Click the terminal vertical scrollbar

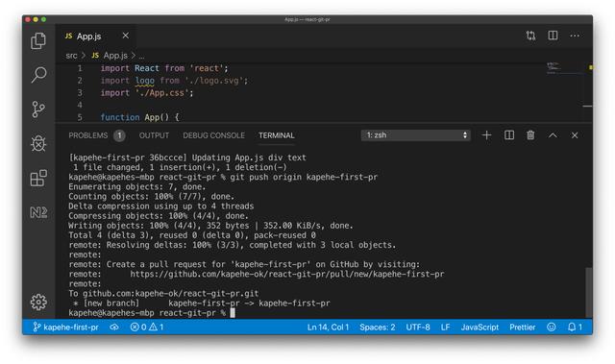coord(588,292)
